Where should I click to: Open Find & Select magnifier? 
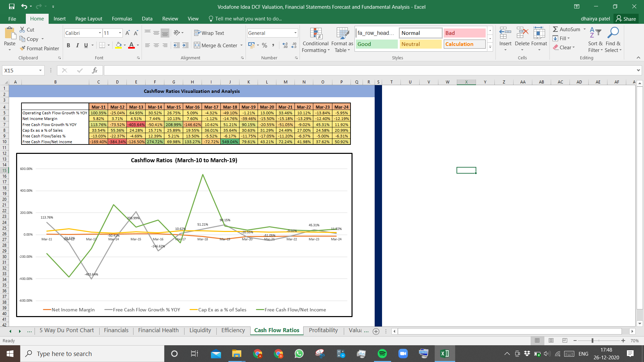(613, 40)
